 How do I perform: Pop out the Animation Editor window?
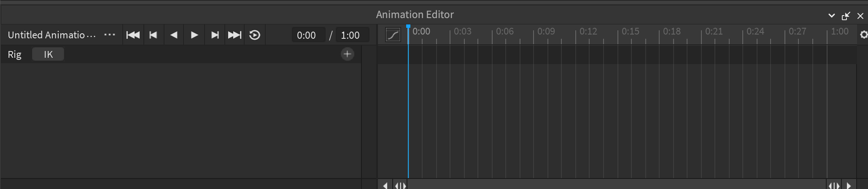coord(846,16)
